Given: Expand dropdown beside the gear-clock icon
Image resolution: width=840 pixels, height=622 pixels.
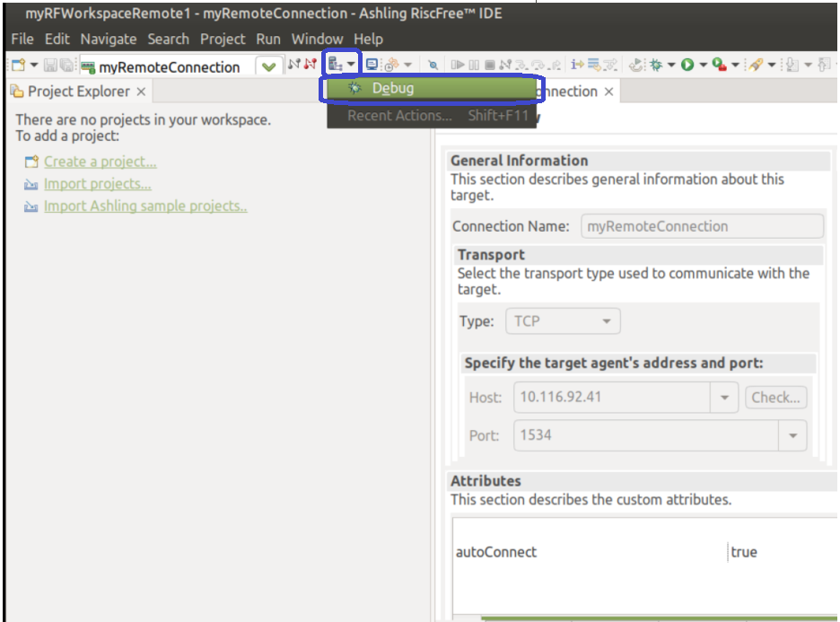Looking at the screenshot, I should coord(407,66).
